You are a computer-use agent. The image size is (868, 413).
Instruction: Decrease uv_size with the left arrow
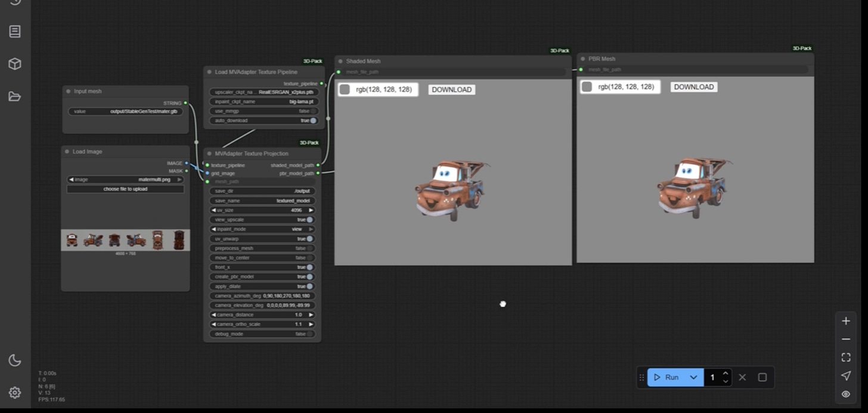pyautogui.click(x=214, y=210)
